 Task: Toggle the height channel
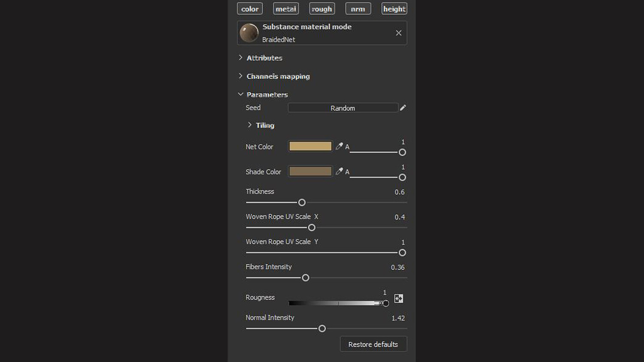(394, 9)
